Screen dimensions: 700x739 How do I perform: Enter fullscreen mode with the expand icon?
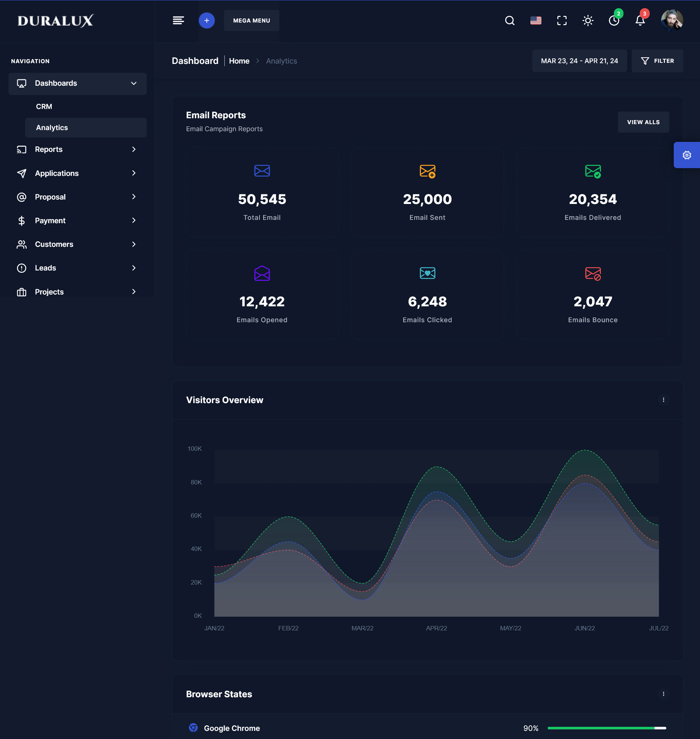click(562, 21)
